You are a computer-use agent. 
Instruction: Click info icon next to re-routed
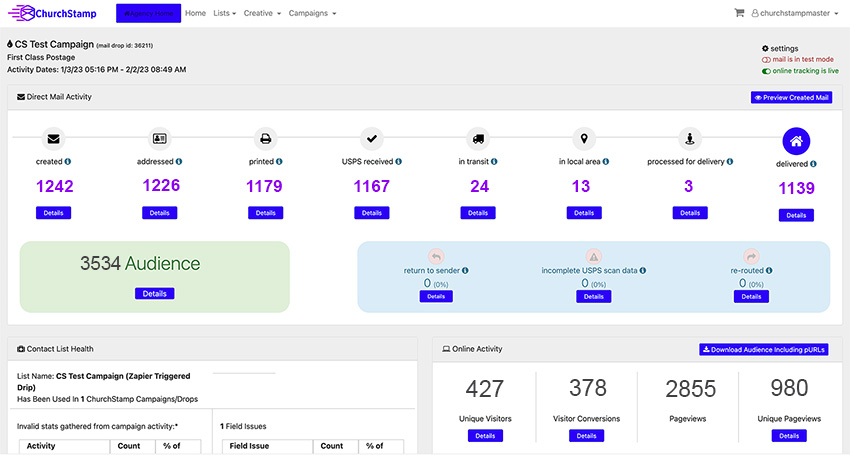[x=769, y=271]
